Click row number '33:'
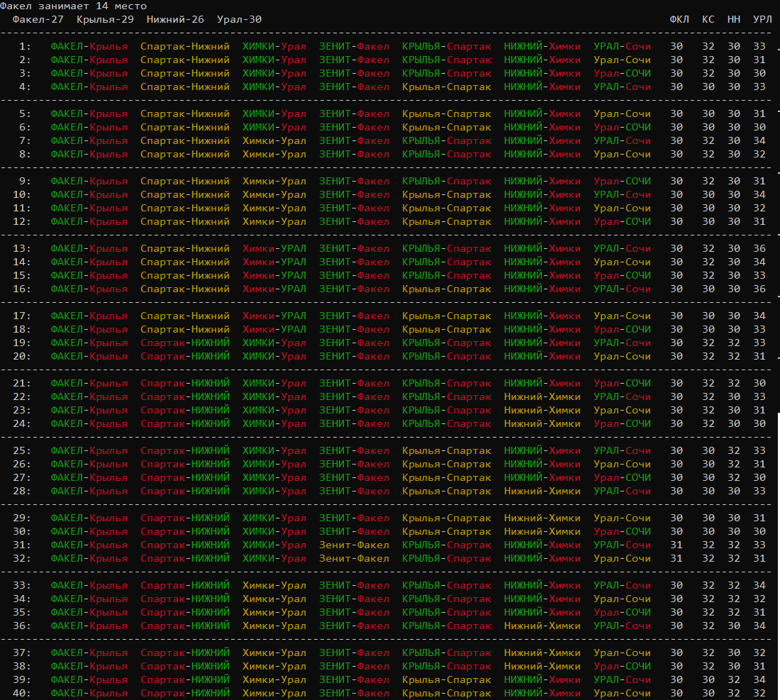780x700 pixels. point(22,585)
